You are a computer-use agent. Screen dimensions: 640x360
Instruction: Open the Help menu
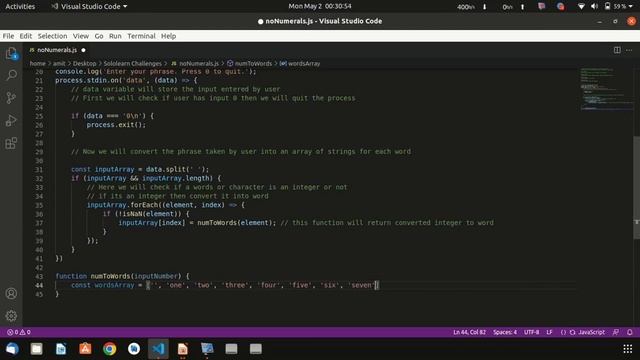168,36
